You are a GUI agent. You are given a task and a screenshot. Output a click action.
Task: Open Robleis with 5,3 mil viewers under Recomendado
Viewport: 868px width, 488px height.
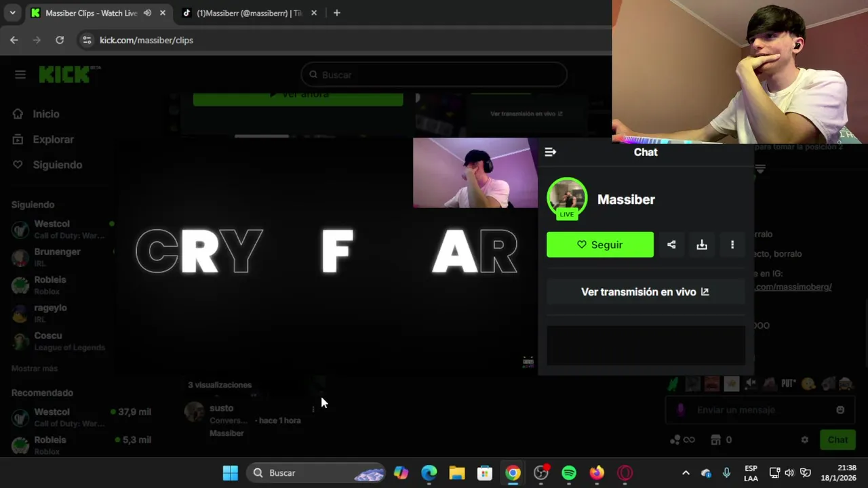pyautogui.click(x=81, y=445)
